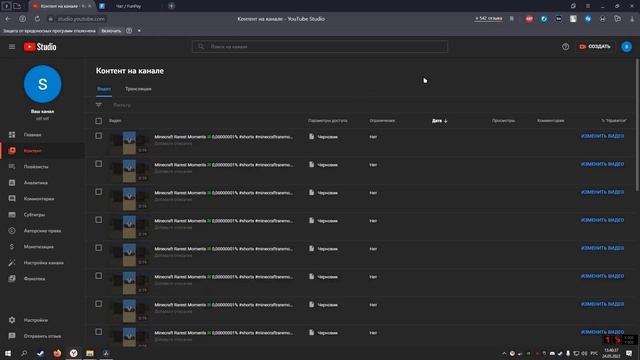Focus the Поиск на канале search field
640x360 pixels.
point(320,47)
